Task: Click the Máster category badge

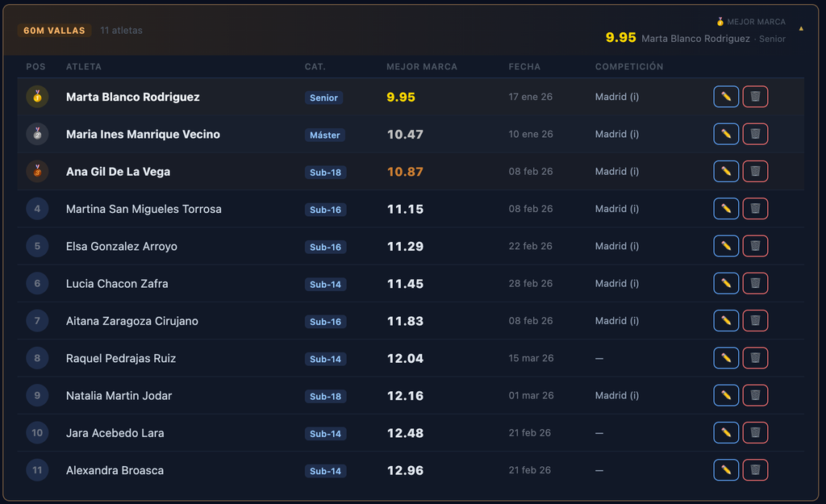Action: [324, 135]
